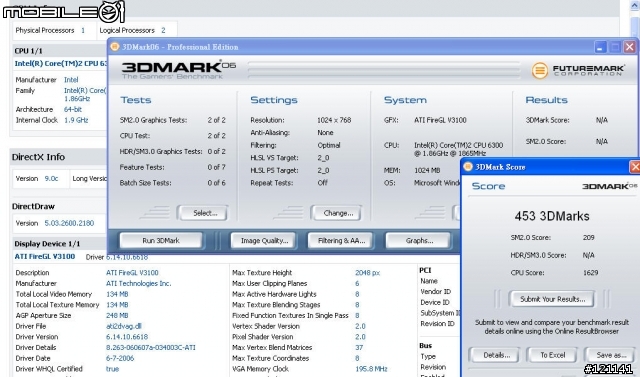The height and width of the screenshot is (377, 640).
Task: Click the CPU Manufacturer Intel value
Action: [x=71, y=80]
